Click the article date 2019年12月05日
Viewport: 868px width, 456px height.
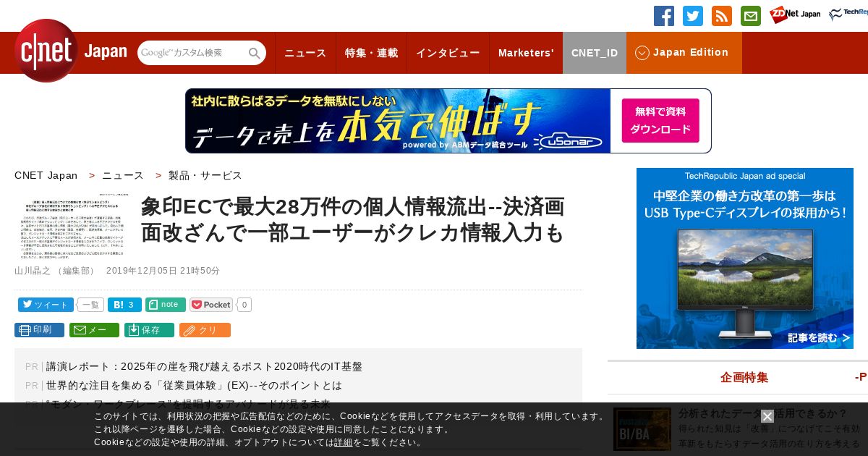click(x=163, y=271)
